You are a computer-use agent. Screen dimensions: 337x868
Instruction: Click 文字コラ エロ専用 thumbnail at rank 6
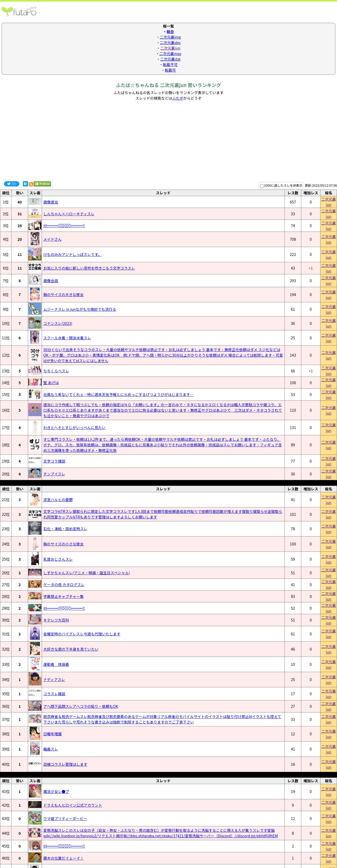tap(35, 267)
